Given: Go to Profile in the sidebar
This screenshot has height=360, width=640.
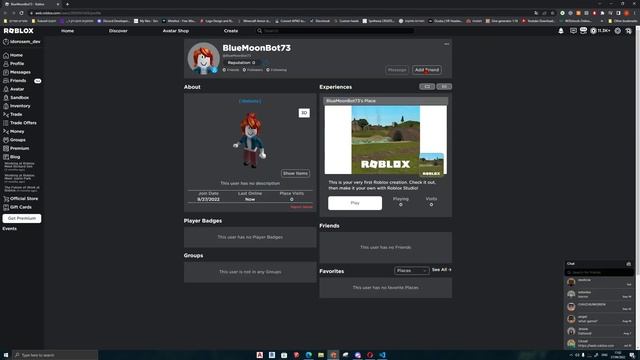Looking at the screenshot, I should (x=13, y=64).
